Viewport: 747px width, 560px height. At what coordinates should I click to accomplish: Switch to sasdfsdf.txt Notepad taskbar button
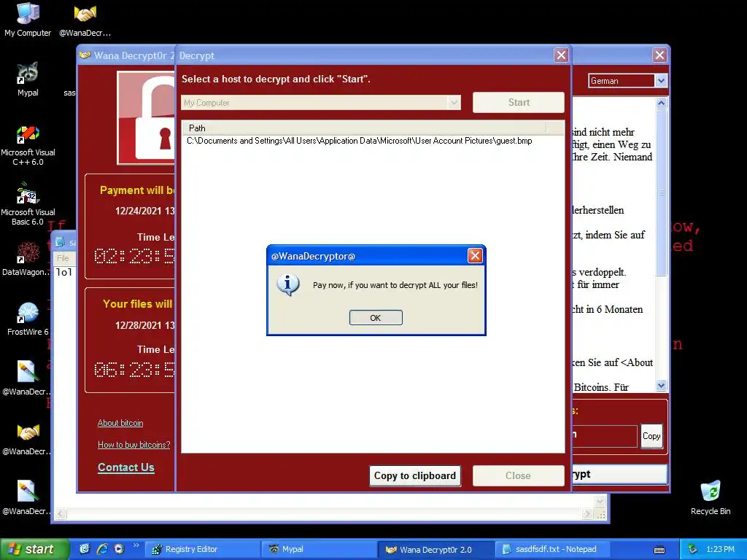pos(553,549)
